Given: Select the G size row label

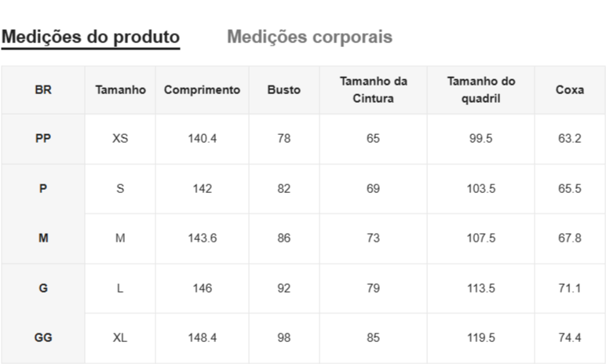Looking at the screenshot, I should (x=43, y=288).
